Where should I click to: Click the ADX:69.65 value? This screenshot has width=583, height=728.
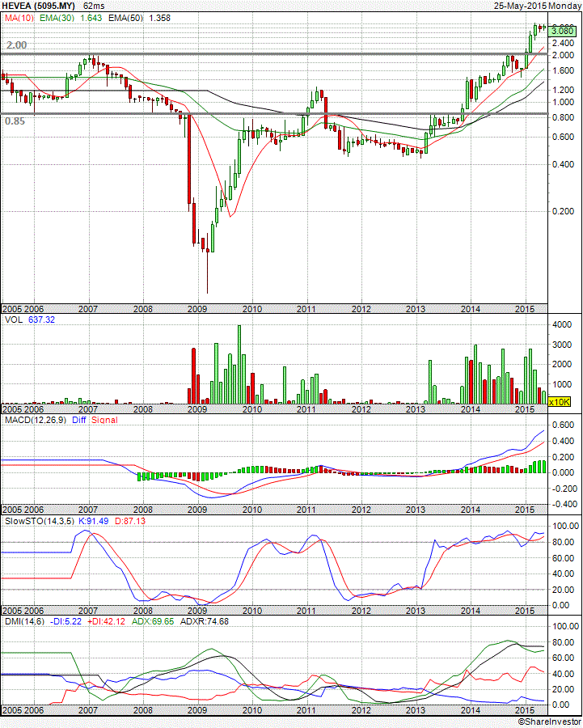point(153,622)
